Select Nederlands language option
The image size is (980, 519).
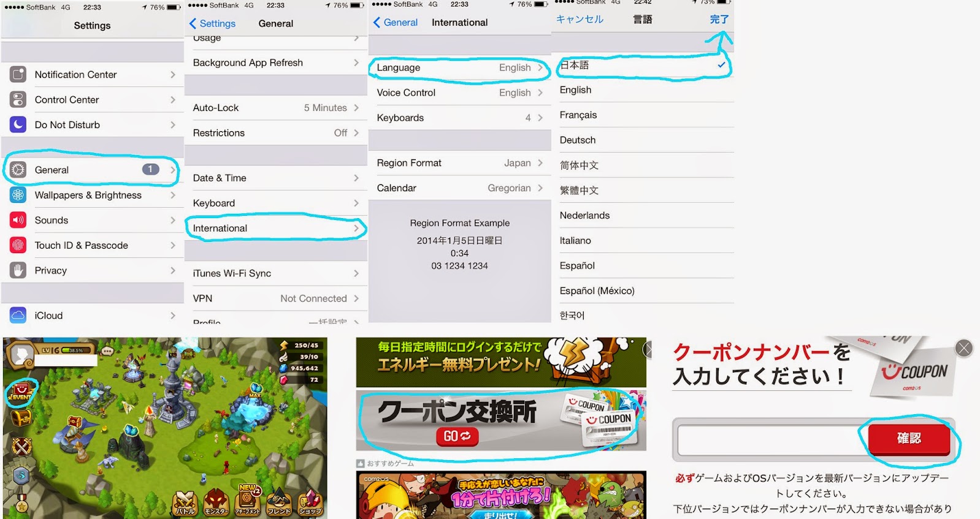coord(643,216)
